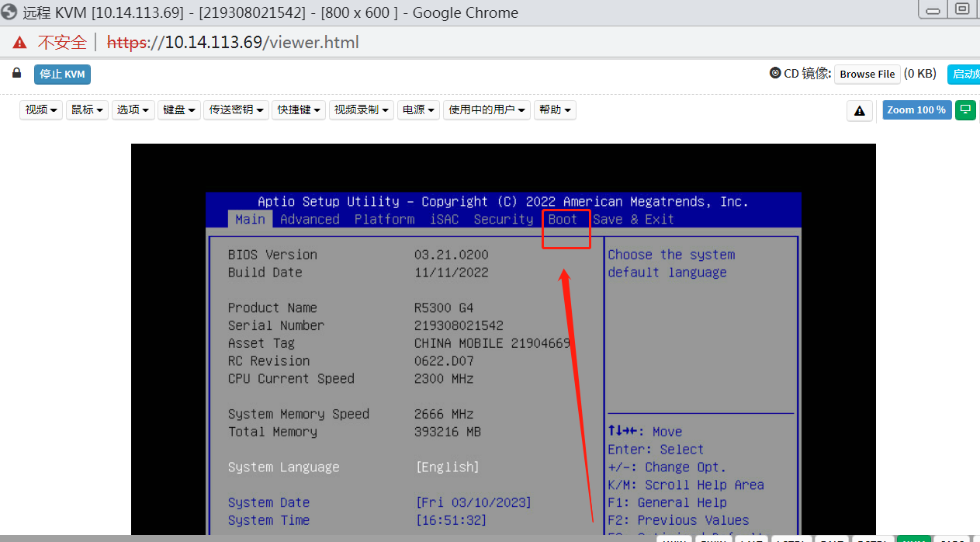The width and height of the screenshot is (980, 542).
Task: Click the Zoom 100 % control
Action: (x=916, y=109)
